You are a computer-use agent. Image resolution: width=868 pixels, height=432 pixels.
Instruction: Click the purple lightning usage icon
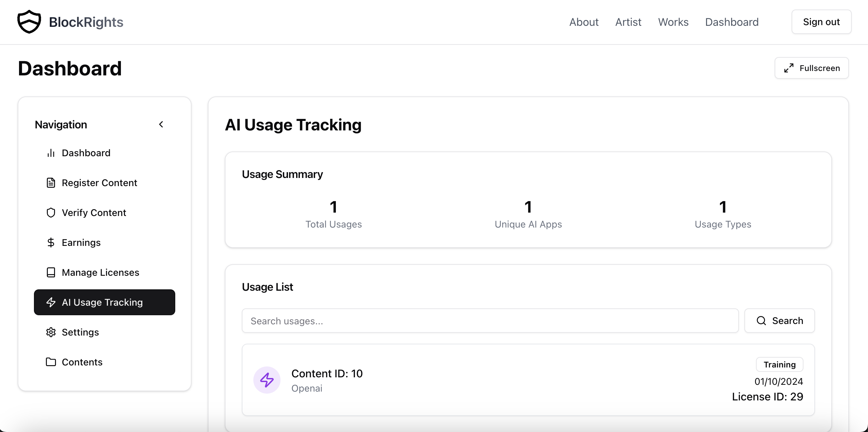[267, 380]
